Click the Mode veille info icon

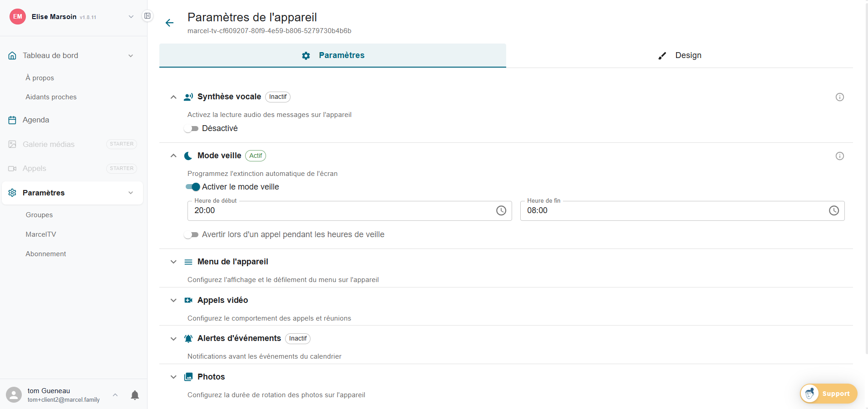point(839,156)
